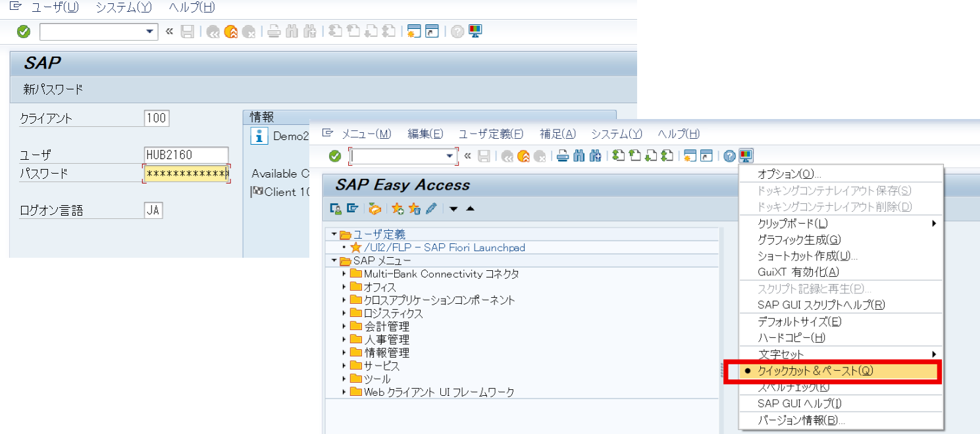Click Move Favorites Up black arrow
Image resolution: width=980 pixels, height=434 pixels.
(470, 208)
